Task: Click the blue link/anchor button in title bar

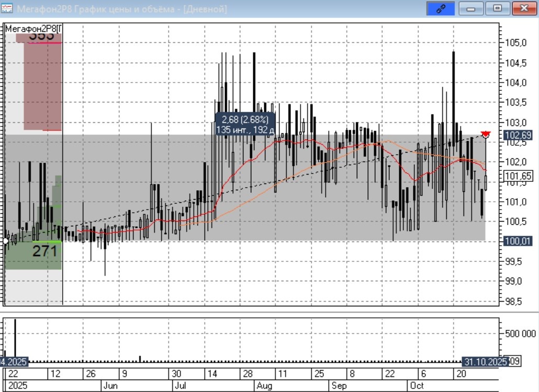Action: point(440,8)
